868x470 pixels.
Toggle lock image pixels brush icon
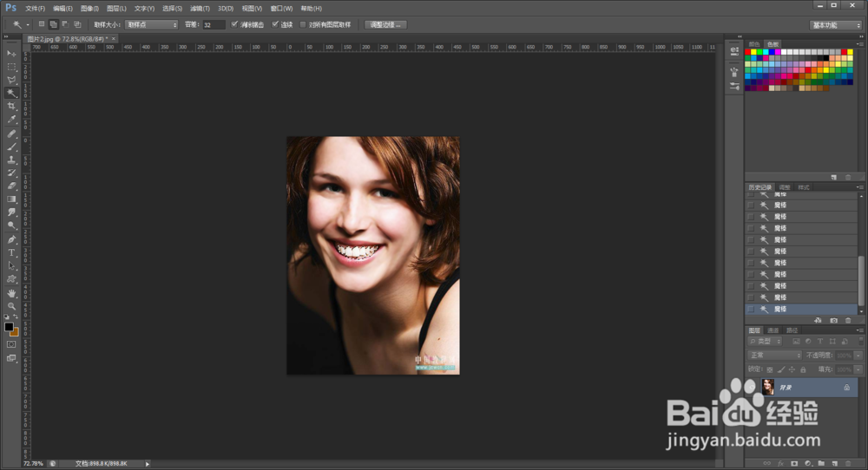(x=781, y=369)
